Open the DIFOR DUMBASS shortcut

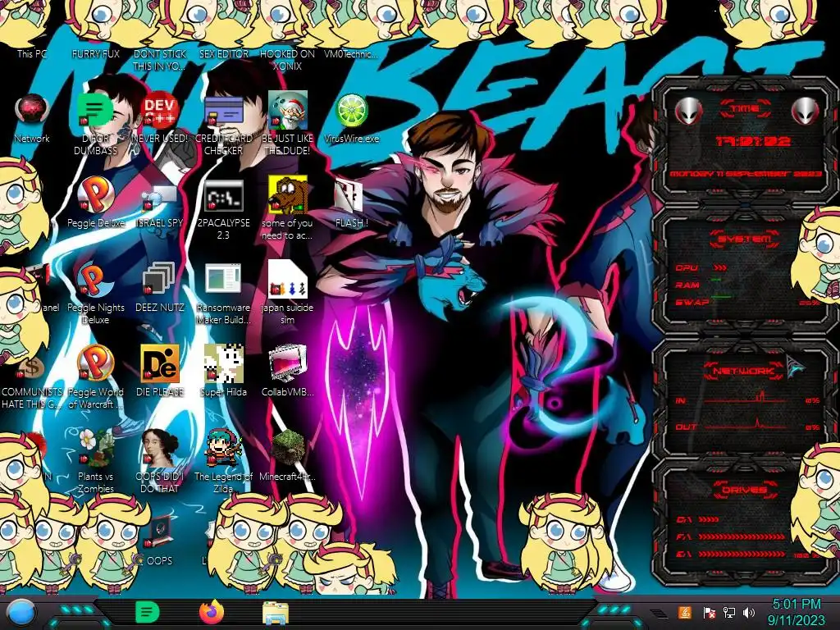[x=95, y=110]
